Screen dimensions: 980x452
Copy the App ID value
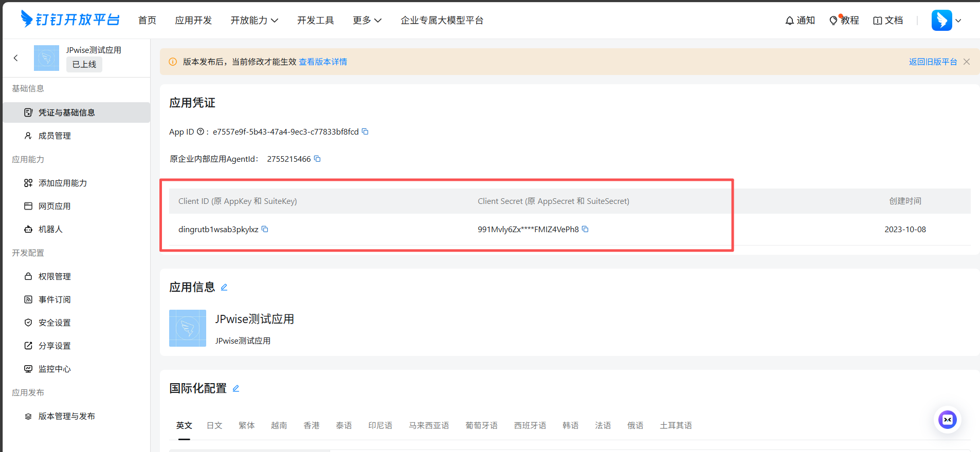pos(365,131)
